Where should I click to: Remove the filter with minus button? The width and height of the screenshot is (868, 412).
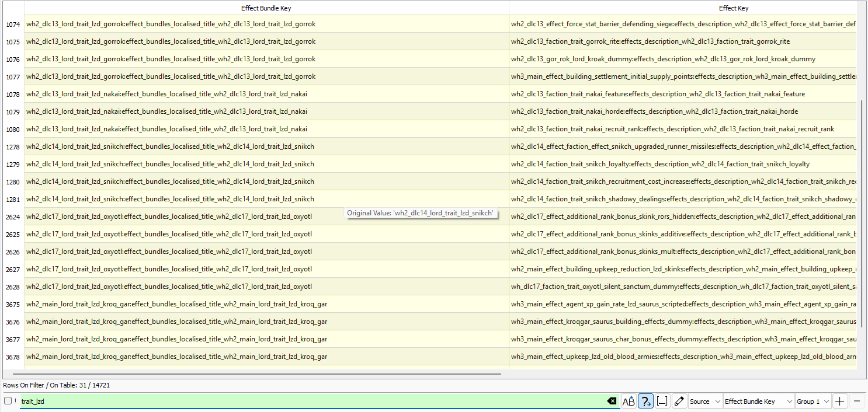[x=857, y=401]
